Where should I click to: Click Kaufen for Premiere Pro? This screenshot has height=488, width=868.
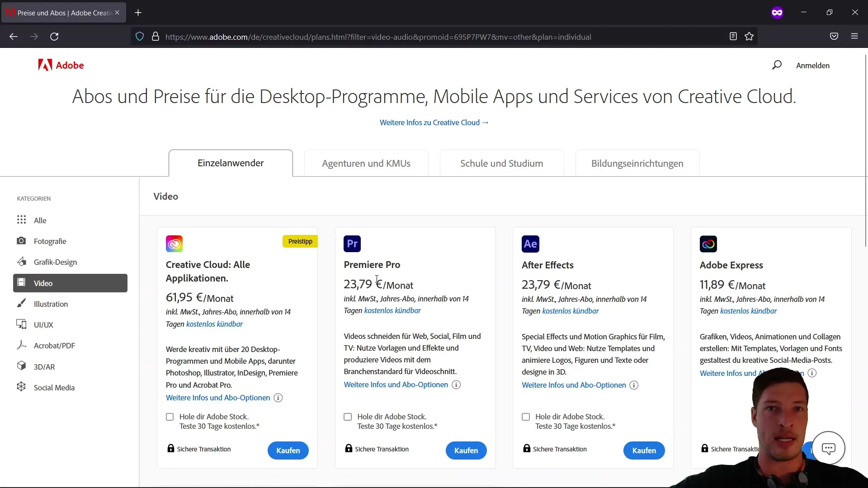click(466, 450)
